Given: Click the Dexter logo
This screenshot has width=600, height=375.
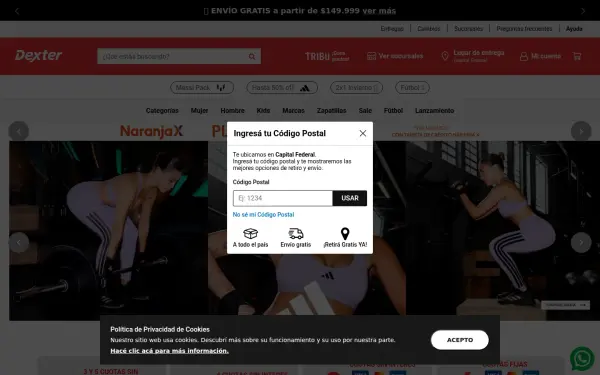Looking at the screenshot, I should point(38,56).
